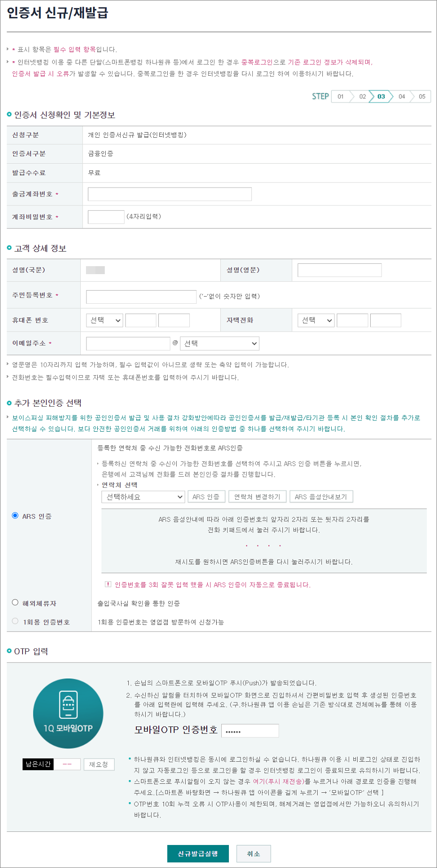Image resolution: width=437 pixels, height=868 pixels.
Task: Click the 재요청 button
Action: 99,765
